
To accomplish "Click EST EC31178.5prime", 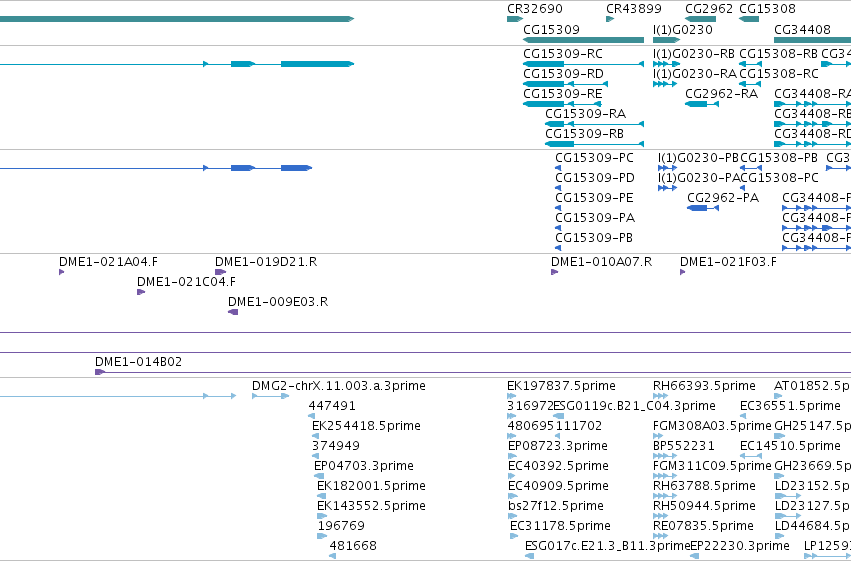I will coord(514,537).
